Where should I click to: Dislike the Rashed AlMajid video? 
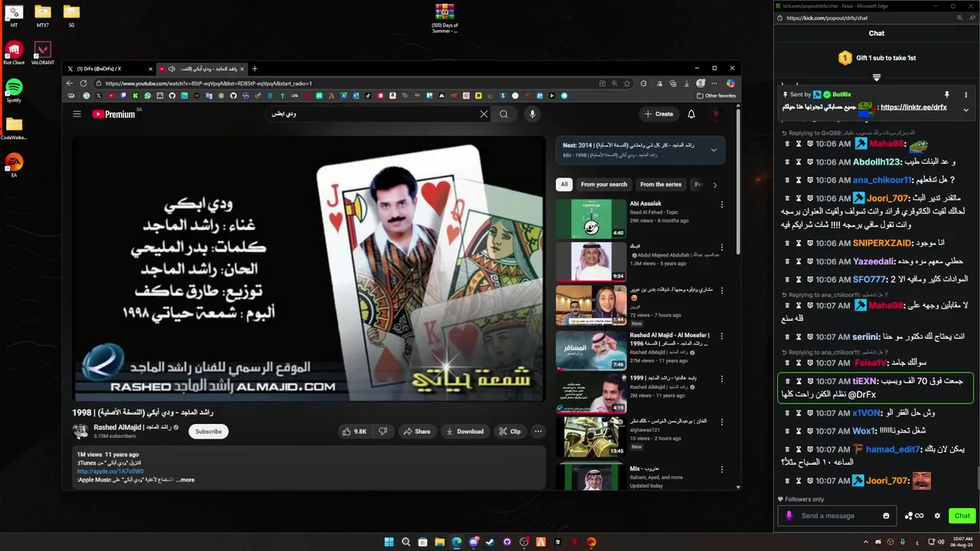tap(383, 432)
